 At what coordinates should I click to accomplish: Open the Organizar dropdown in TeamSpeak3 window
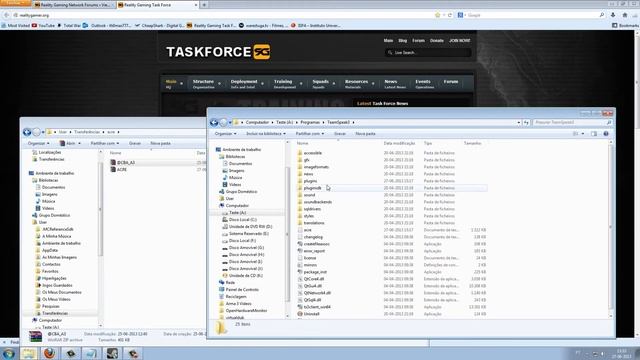point(225,134)
